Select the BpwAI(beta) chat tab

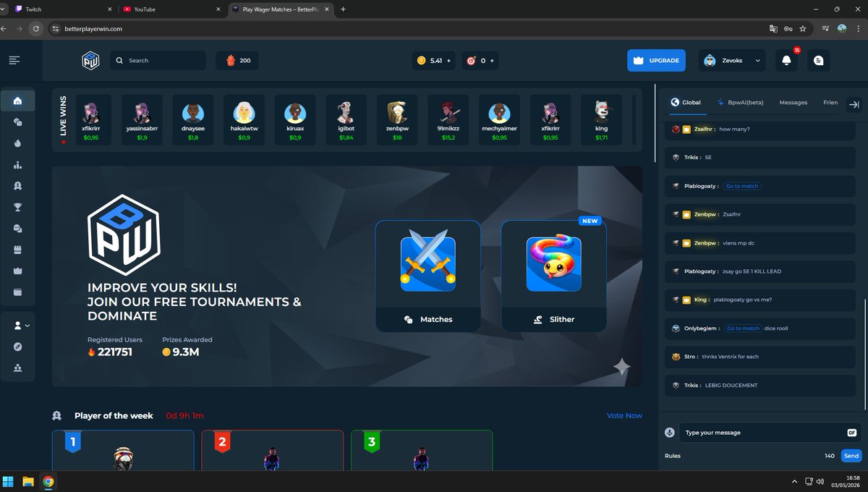740,103
